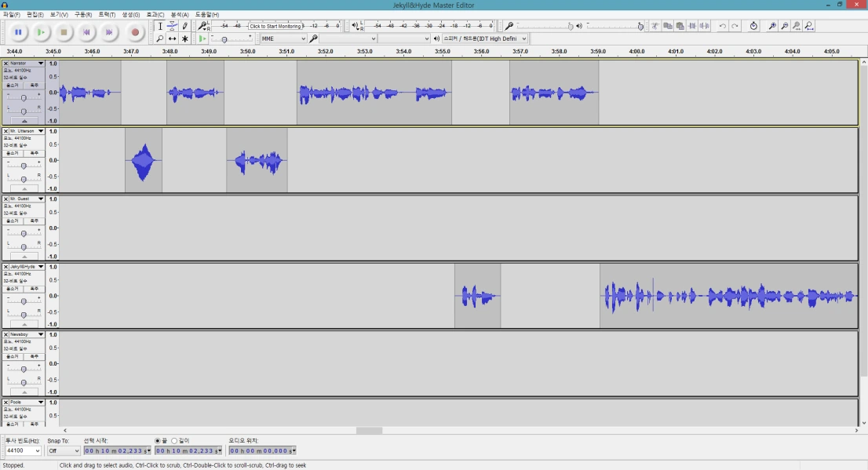Open the 도움말(H) menu
The height and width of the screenshot is (470, 868).
point(207,14)
